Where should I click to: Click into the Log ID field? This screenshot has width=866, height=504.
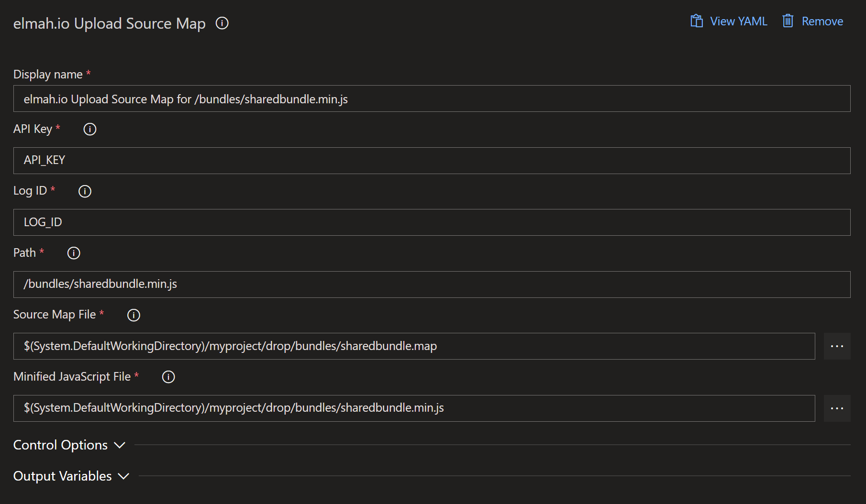tap(432, 222)
